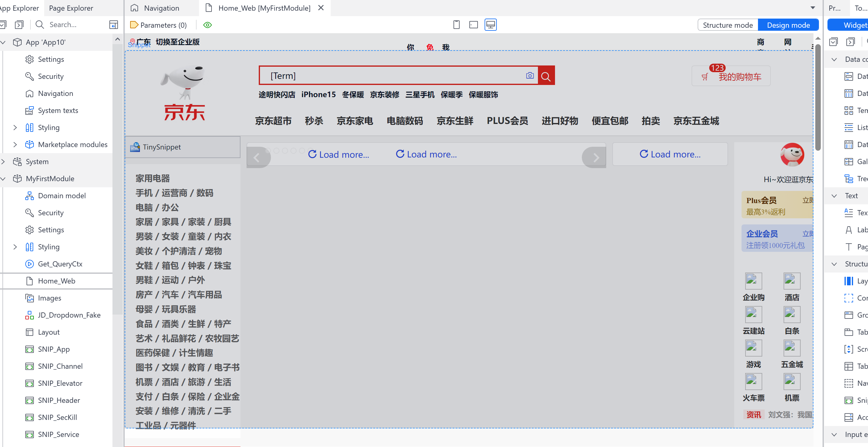The width and height of the screenshot is (868, 447).
Task: Click the SNIP_App snippet icon
Action: pos(30,349)
